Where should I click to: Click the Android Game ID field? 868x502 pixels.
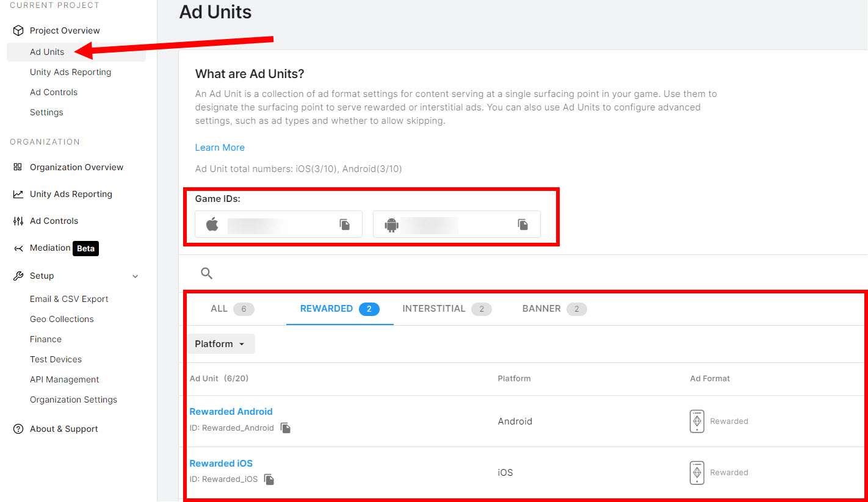tap(457, 224)
